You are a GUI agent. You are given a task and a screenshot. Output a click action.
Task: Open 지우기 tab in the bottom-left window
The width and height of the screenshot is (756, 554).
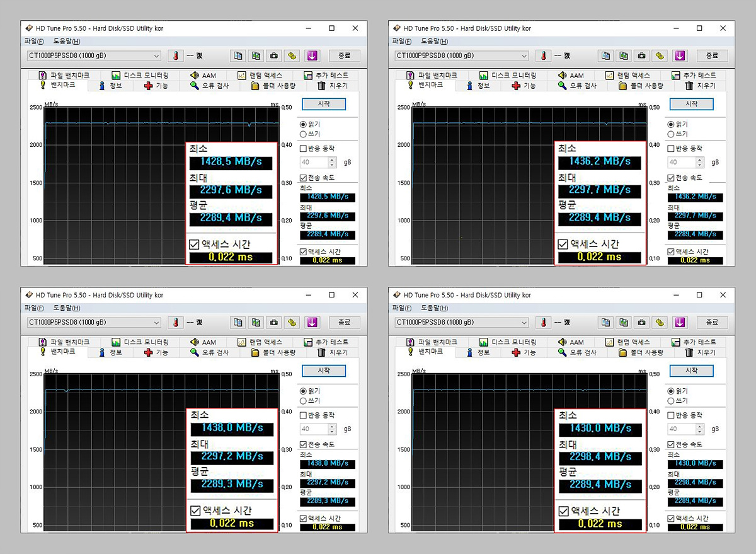point(332,352)
